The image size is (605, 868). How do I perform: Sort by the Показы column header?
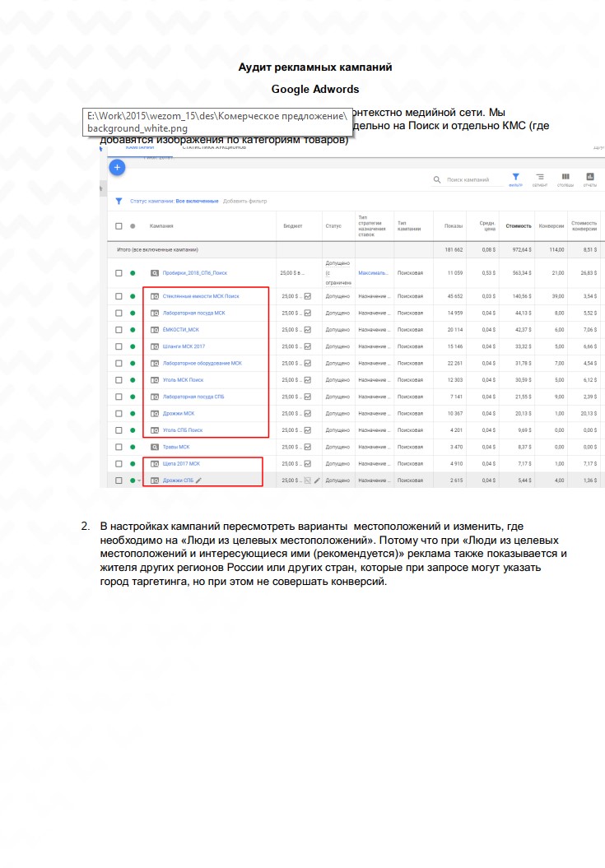click(454, 226)
